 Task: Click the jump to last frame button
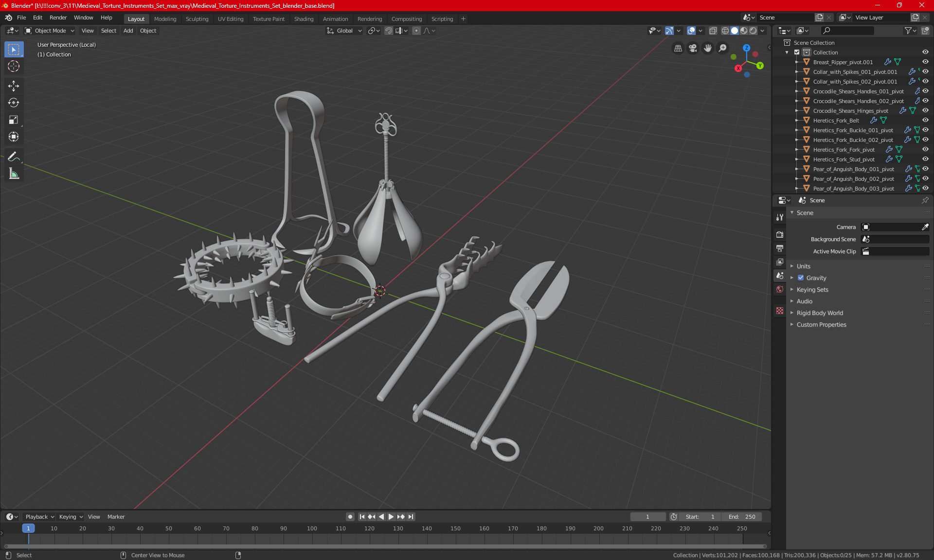[411, 517]
